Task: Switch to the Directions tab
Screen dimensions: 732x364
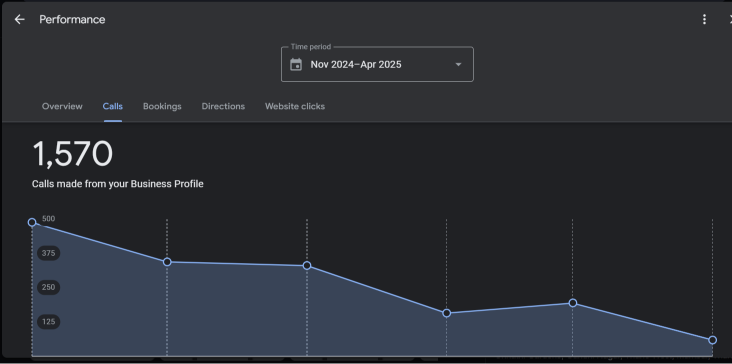Action: (x=223, y=106)
